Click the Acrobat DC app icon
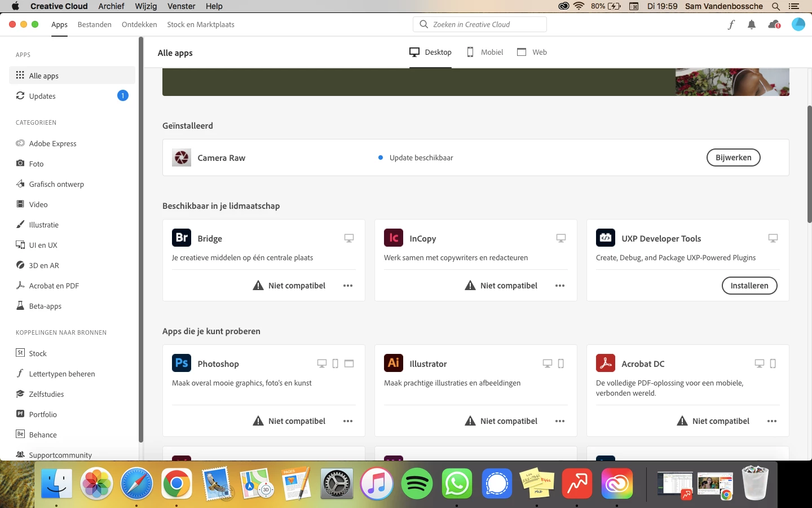 [x=606, y=363]
